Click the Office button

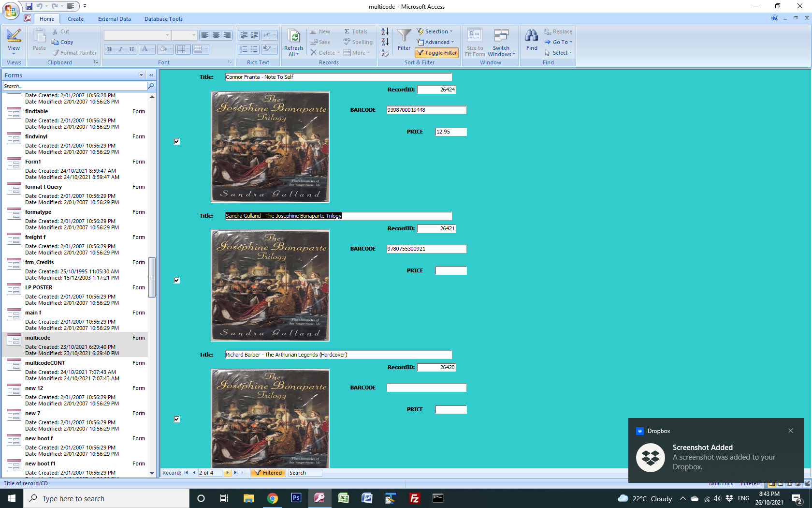11,11
